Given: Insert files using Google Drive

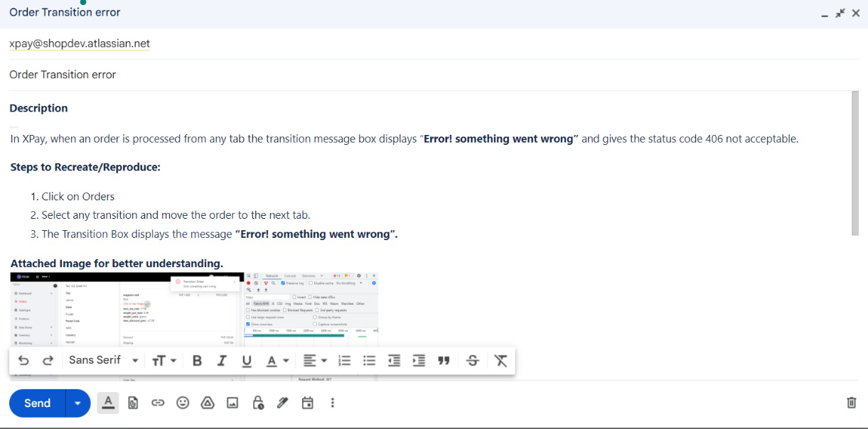Looking at the screenshot, I should coord(208,403).
